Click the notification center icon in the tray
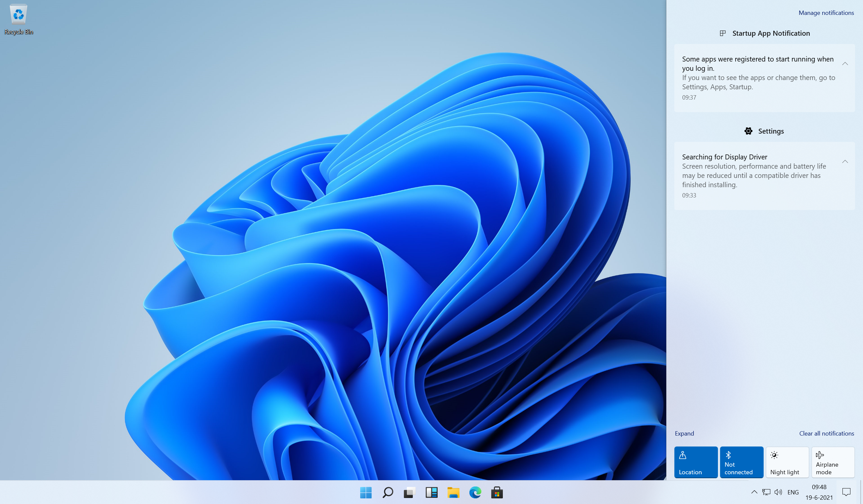 coord(846,492)
